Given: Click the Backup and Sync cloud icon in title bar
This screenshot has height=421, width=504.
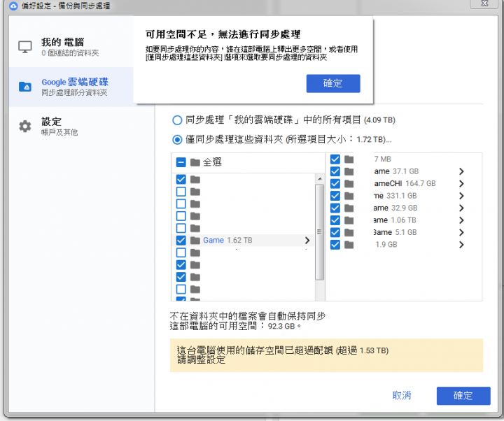Looking at the screenshot, I should 13,6.
